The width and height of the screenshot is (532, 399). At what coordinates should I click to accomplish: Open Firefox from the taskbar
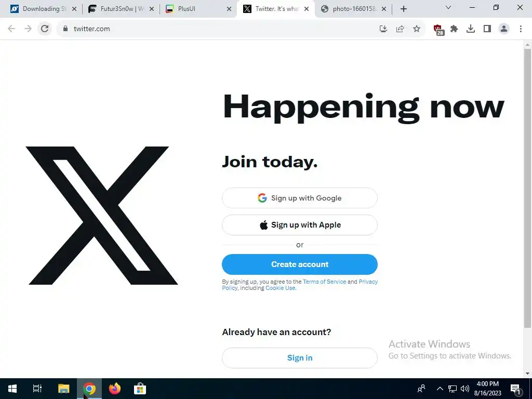[x=115, y=389]
